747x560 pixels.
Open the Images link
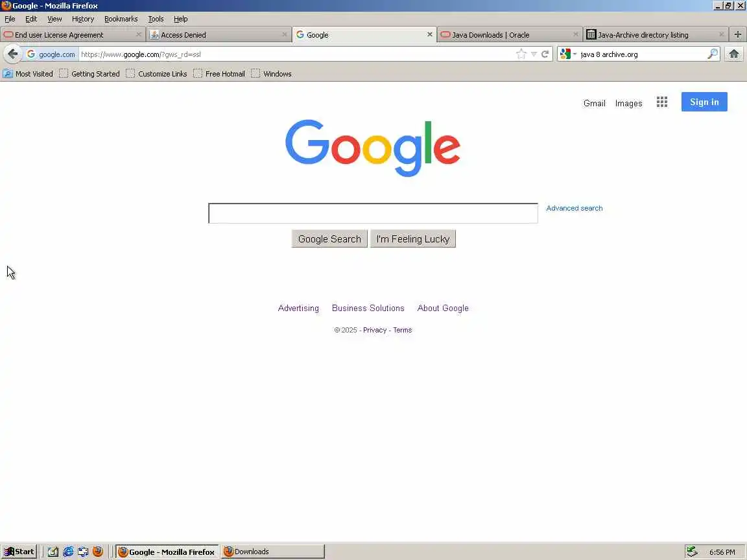click(x=628, y=103)
